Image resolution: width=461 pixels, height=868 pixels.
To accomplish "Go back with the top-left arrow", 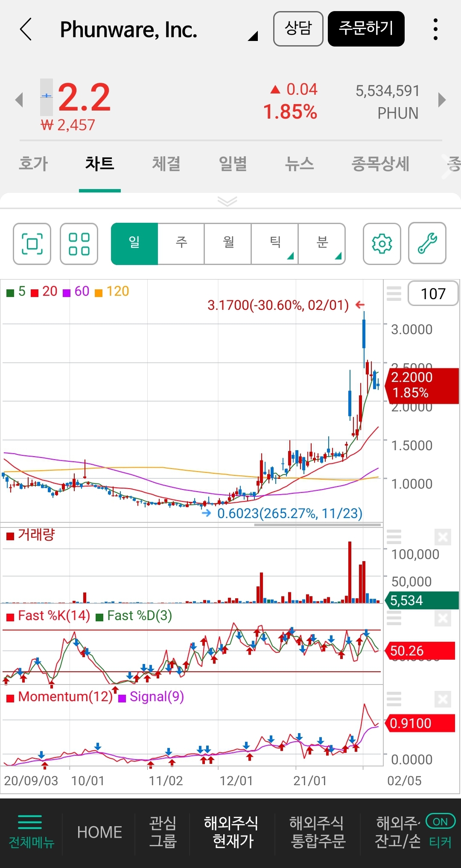I will point(26,29).
